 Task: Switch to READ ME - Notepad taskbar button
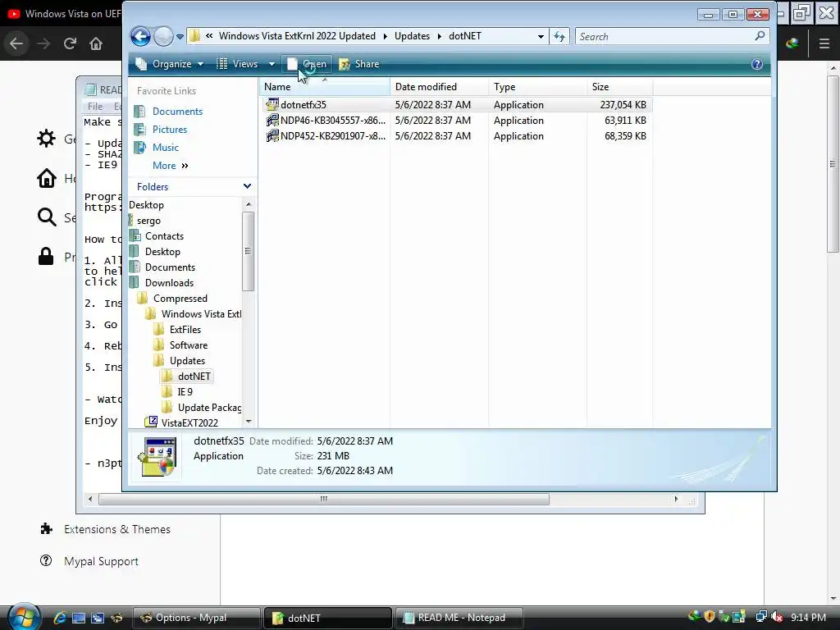[x=459, y=618]
